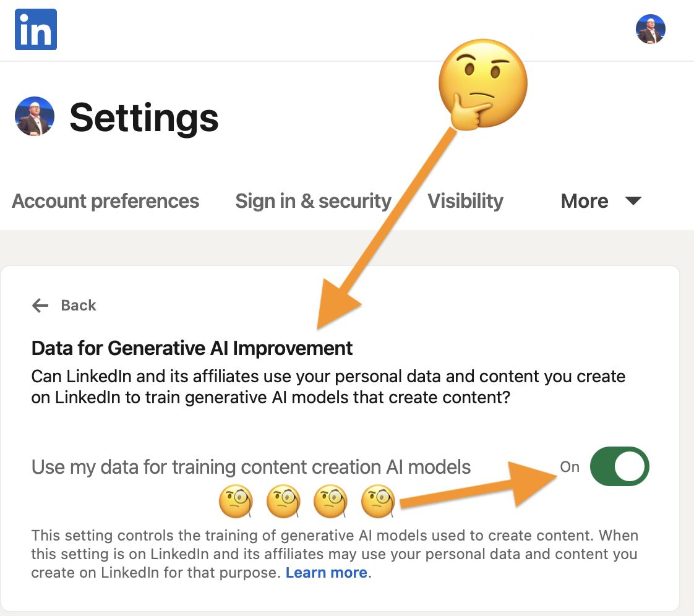Click the third monocle face emoji

(x=330, y=500)
